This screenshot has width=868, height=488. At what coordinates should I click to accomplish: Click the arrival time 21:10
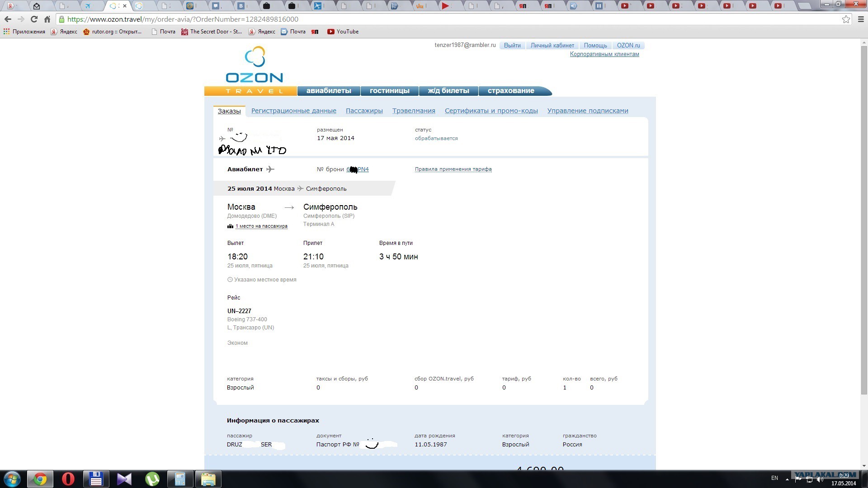313,257
